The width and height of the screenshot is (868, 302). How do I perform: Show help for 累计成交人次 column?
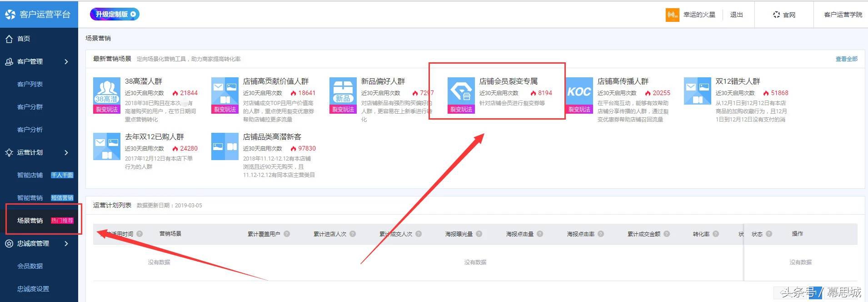coord(419,234)
